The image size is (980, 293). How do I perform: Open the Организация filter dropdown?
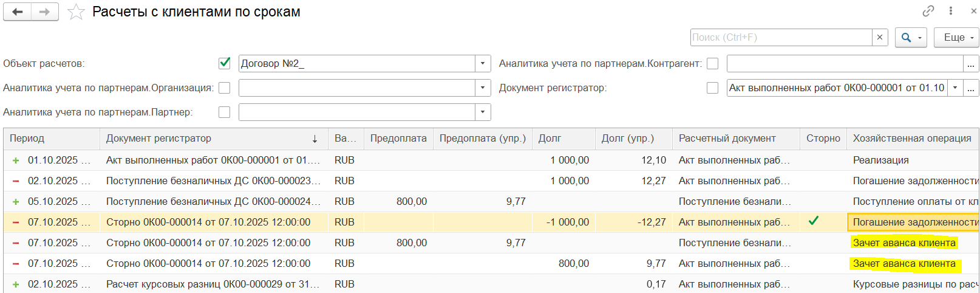coord(483,88)
